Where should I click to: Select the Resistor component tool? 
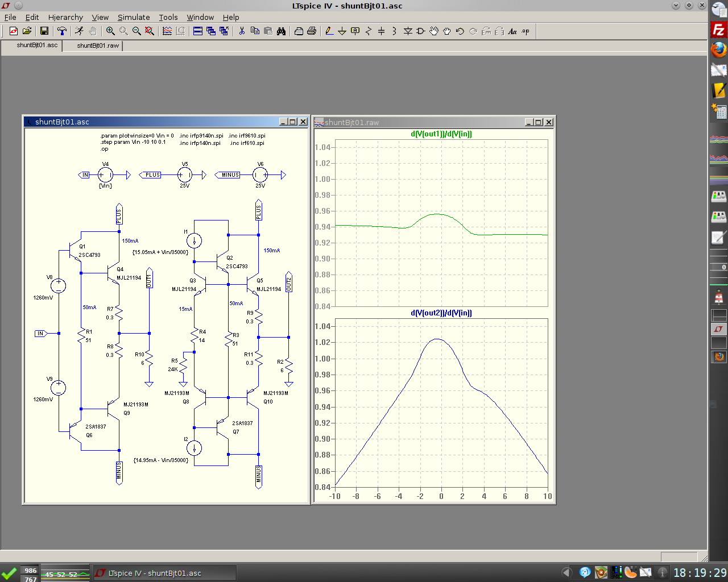tap(368, 31)
